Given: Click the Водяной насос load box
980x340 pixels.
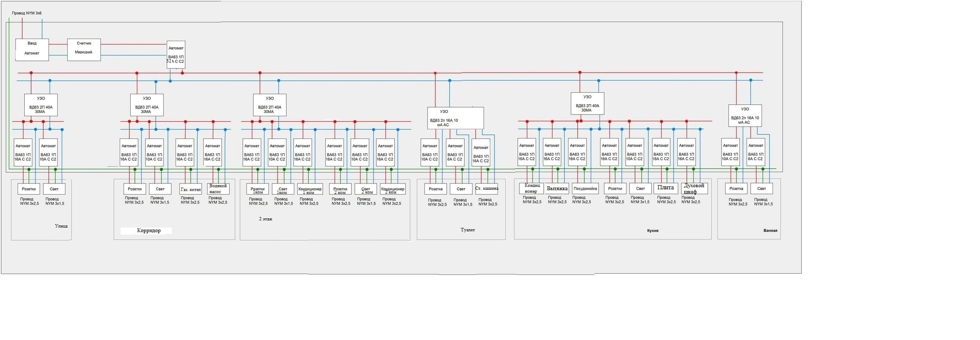Looking at the screenshot, I should [218, 189].
